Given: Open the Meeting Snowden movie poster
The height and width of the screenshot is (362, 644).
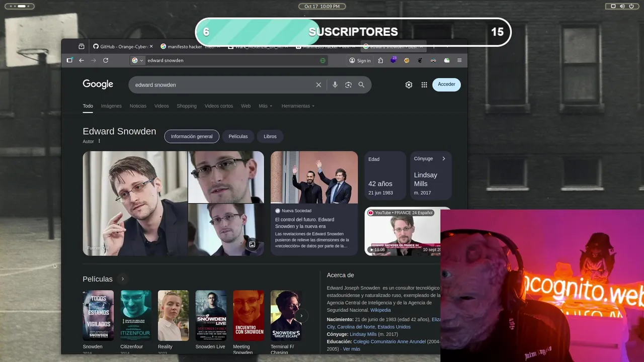Looking at the screenshot, I should tap(249, 316).
